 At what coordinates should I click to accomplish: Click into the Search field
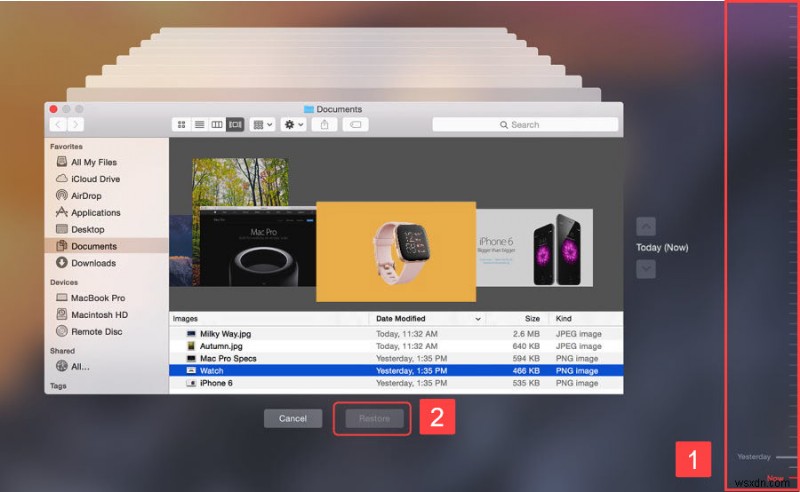pos(525,125)
